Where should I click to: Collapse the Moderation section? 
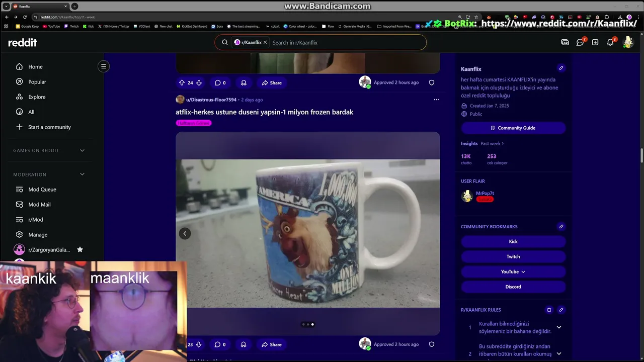[x=82, y=174]
